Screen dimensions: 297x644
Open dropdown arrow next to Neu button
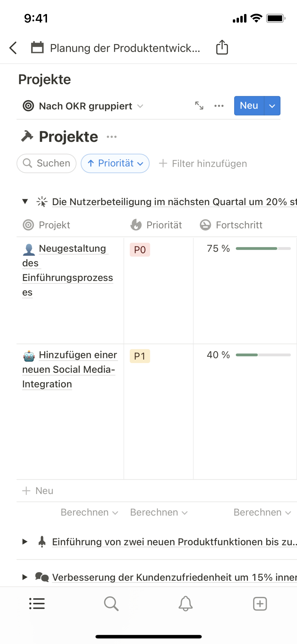pos(272,106)
